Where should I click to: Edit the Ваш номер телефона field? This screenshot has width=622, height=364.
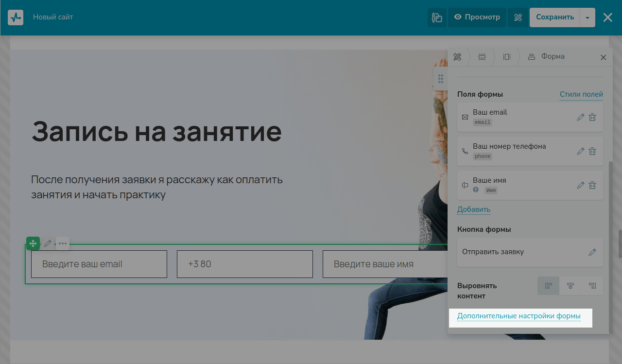(x=580, y=151)
